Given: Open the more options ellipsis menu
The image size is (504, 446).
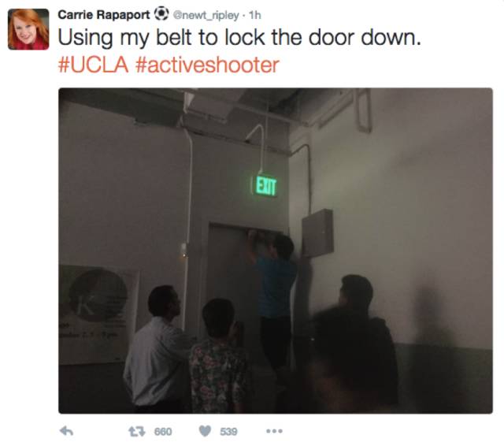Looking at the screenshot, I should 275,431.
